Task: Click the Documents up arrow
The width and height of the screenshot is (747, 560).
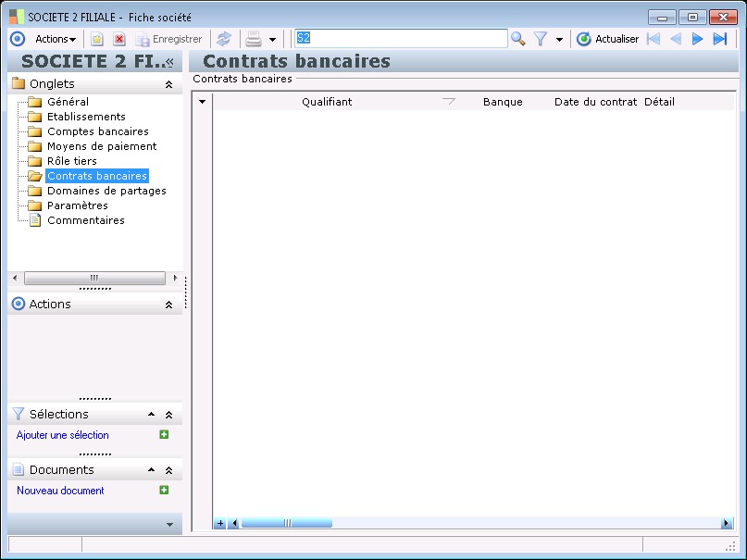Action: coord(152,470)
